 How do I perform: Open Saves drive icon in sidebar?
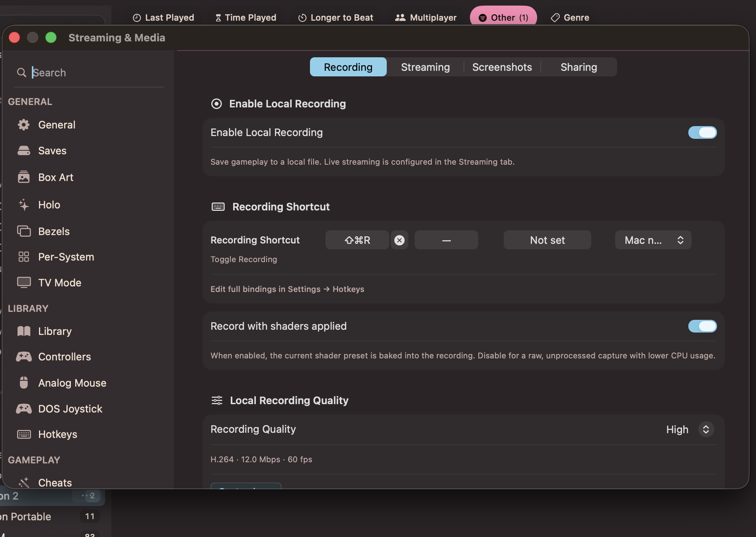coord(24,151)
